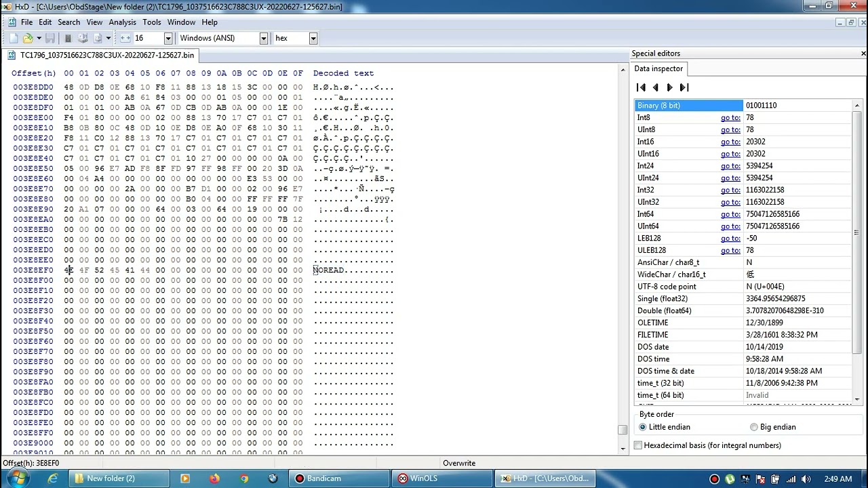868x488 pixels.
Task: Open the File menu
Action: 26,22
